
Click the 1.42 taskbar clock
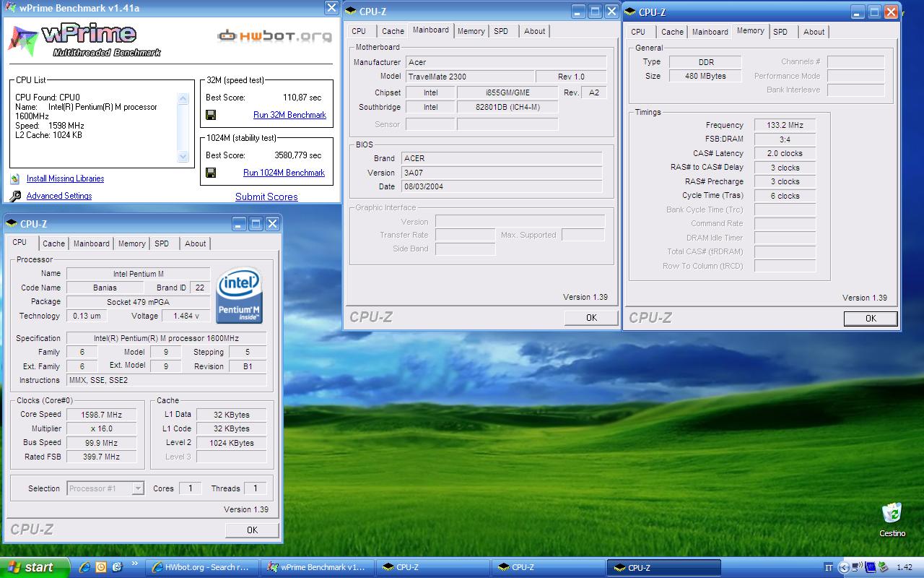tap(905, 567)
